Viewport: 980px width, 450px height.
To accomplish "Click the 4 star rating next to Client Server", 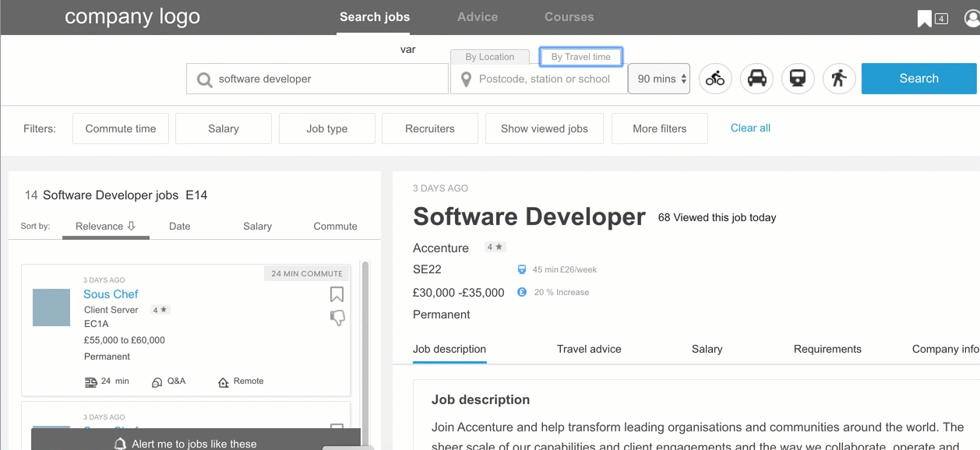I will (160, 310).
